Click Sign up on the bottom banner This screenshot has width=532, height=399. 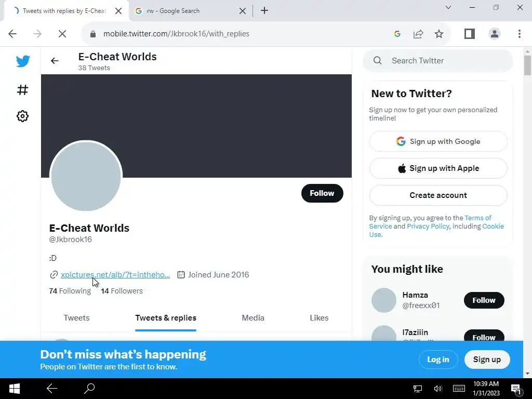coord(487,360)
